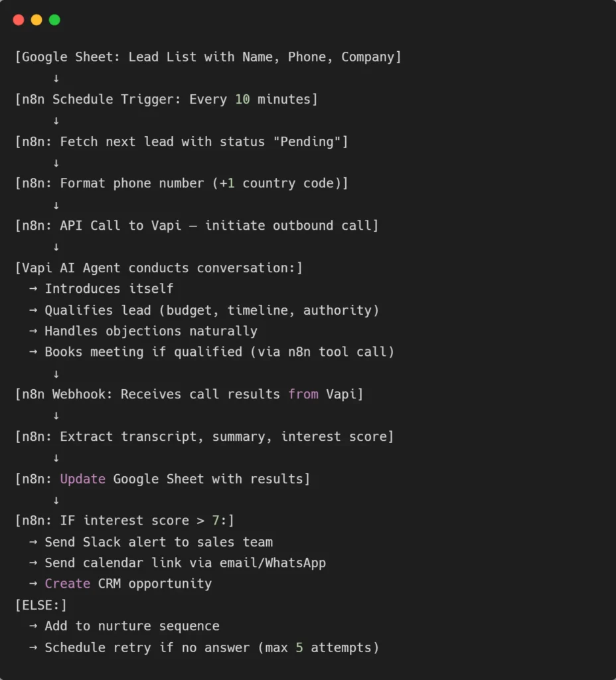This screenshot has width=616, height=680.
Task: Click the Introduces itself bullet
Action: 109,289
